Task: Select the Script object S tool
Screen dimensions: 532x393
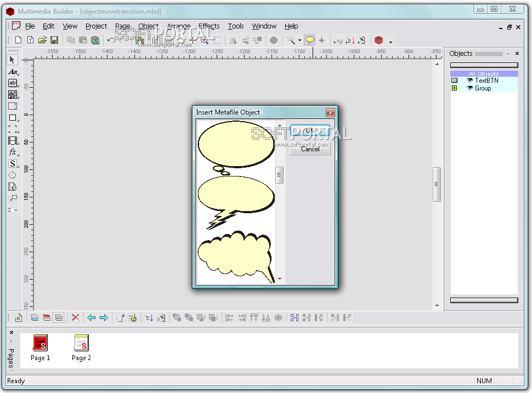Action: click(13, 164)
